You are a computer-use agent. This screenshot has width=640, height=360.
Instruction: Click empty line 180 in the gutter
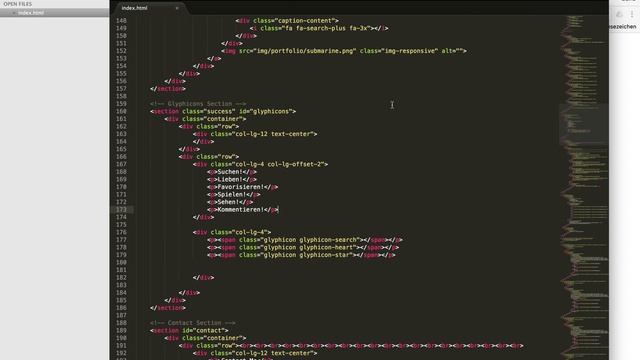121,262
